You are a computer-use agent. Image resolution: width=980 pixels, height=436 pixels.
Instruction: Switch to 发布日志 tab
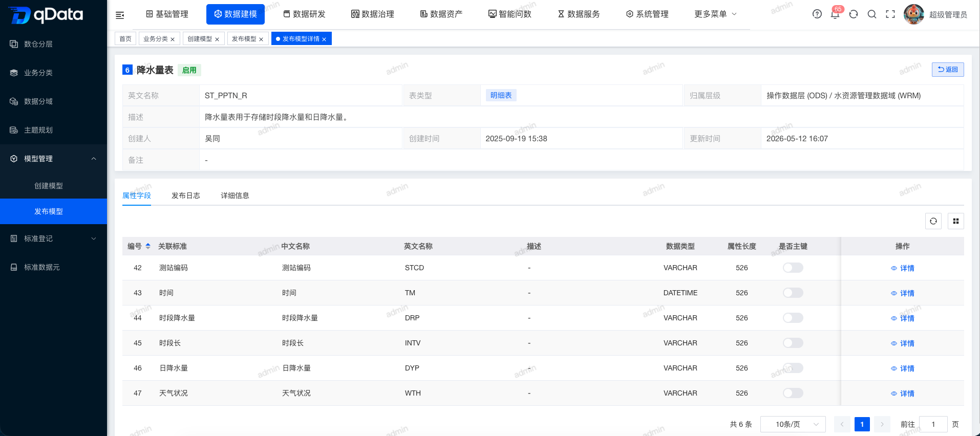(x=186, y=195)
